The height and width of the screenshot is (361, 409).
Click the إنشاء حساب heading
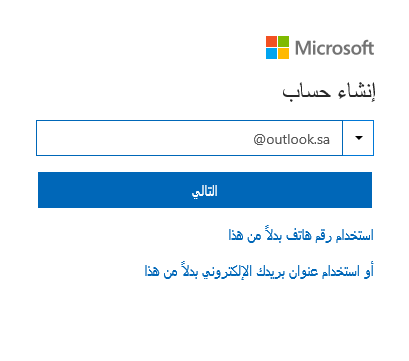[329, 91]
